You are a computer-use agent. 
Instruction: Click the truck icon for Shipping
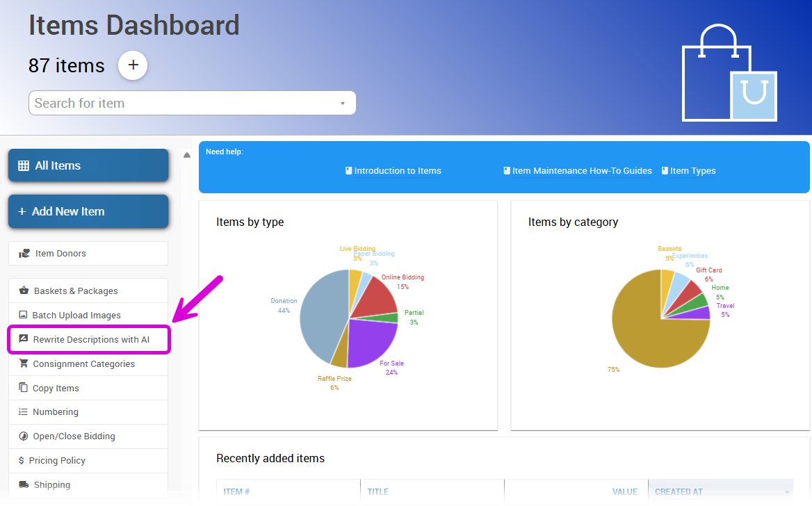[24, 484]
